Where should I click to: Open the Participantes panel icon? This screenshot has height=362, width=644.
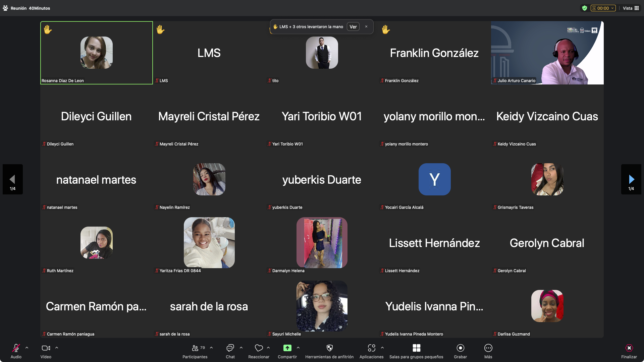point(195,348)
